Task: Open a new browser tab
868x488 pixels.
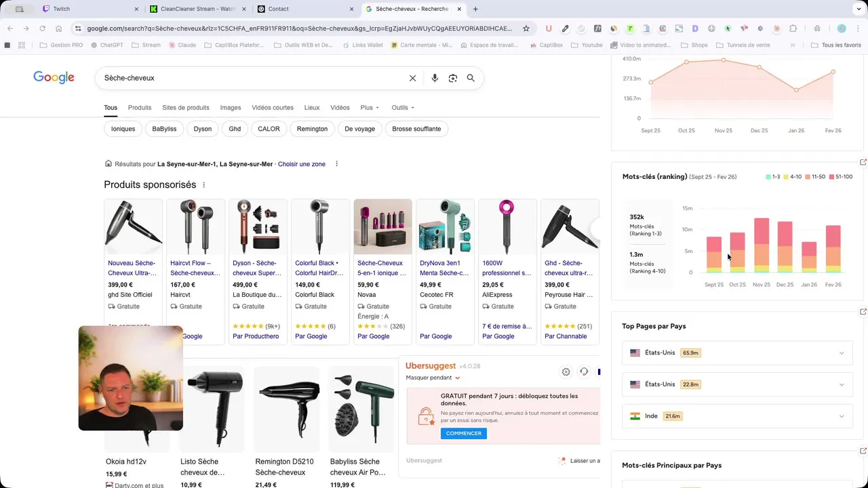Action: (475, 9)
